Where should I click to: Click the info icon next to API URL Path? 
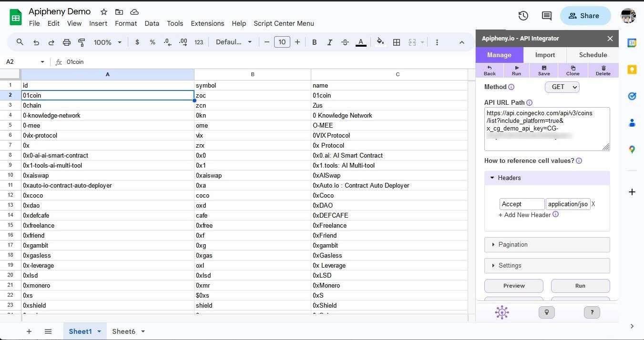(x=530, y=102)
